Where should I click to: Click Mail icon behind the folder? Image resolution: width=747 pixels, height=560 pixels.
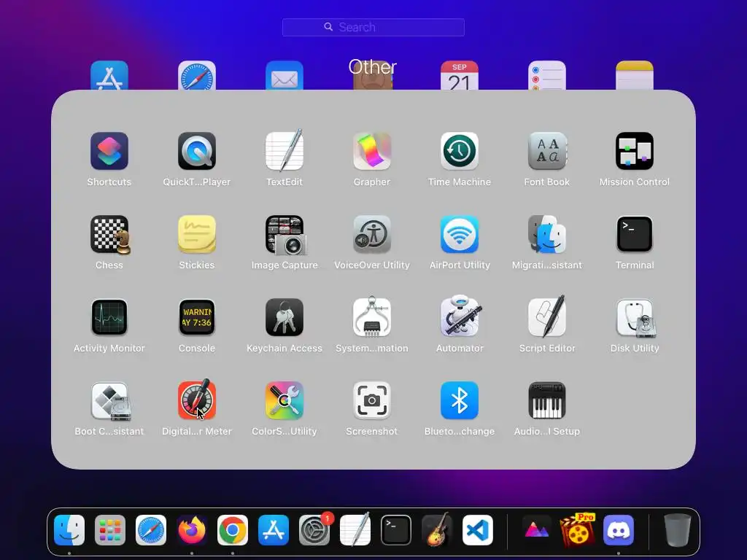click(x=285, y=75)
